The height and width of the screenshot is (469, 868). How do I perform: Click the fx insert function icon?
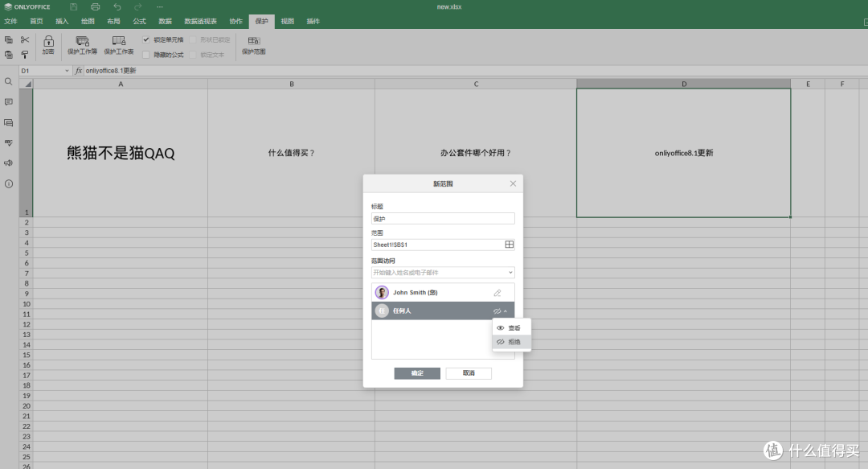pos(79,71)
